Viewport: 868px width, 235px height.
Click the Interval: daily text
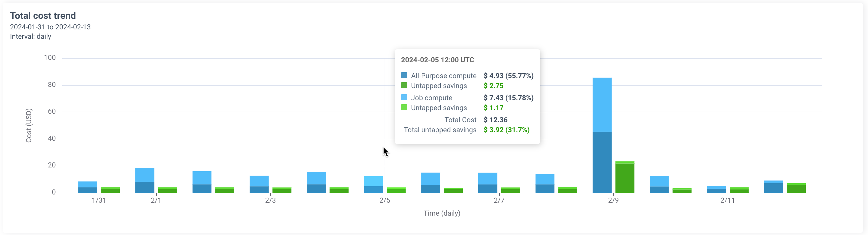30,36
